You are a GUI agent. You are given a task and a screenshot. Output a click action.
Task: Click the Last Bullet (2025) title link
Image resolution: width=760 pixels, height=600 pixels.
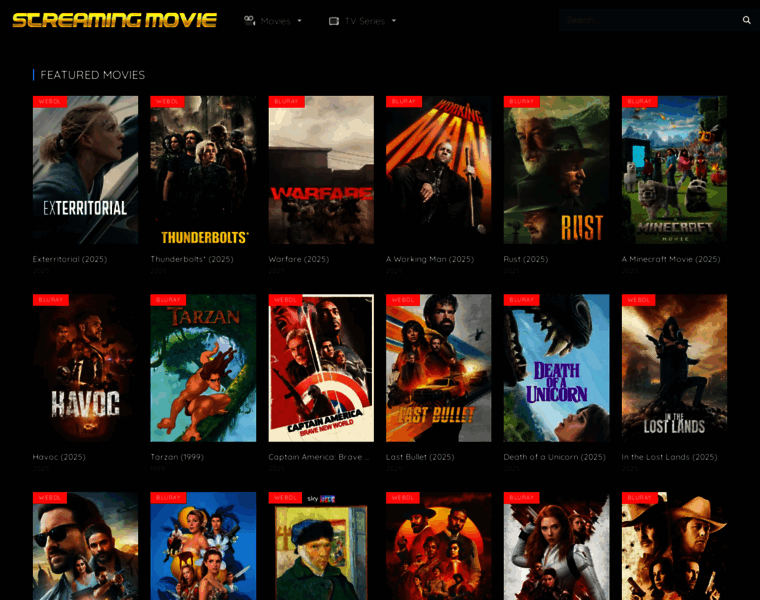(x=420, y=457)
